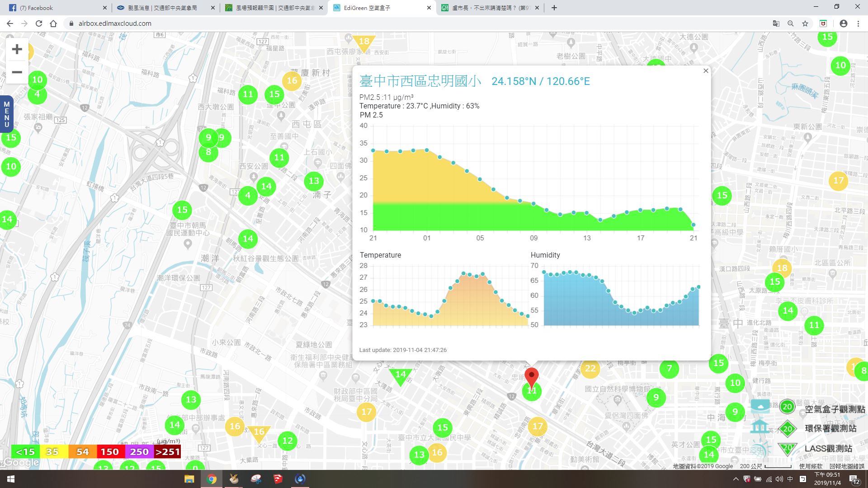
Task: Select the yellow triangle 16 LASS marker
Action: coord(259,433)
